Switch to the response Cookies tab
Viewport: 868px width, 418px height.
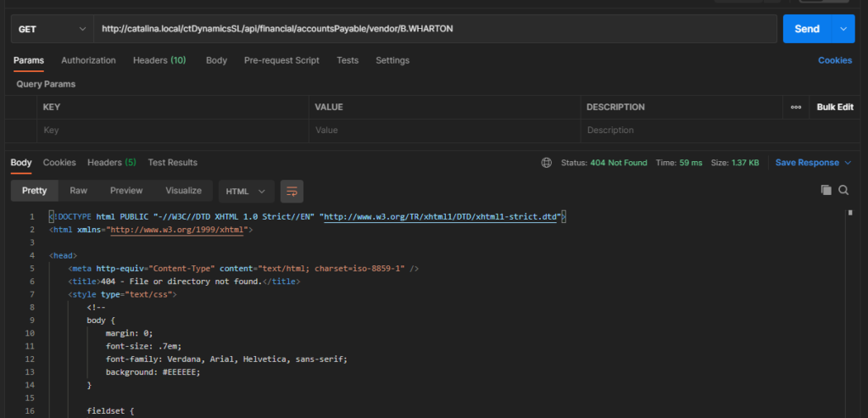pyautogui.click(x=59, y=163)
